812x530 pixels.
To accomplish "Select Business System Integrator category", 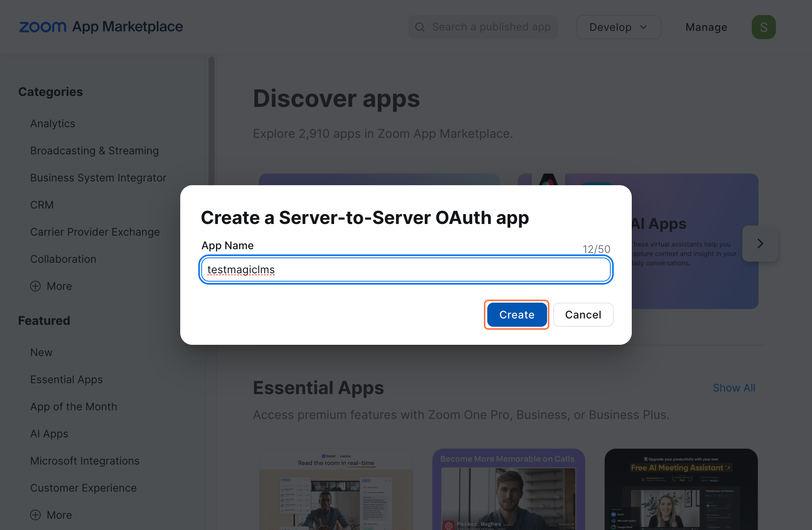I will tap(98, 178).
